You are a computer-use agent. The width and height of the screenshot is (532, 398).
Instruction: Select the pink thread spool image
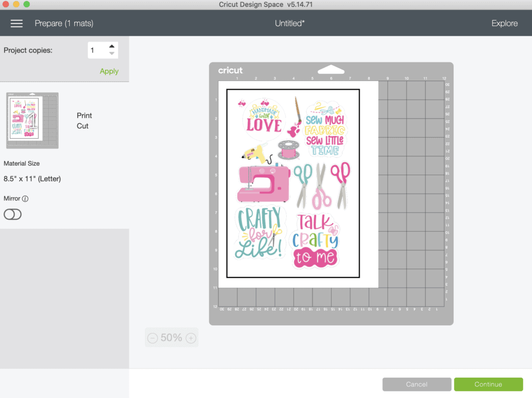click(288, 150)
